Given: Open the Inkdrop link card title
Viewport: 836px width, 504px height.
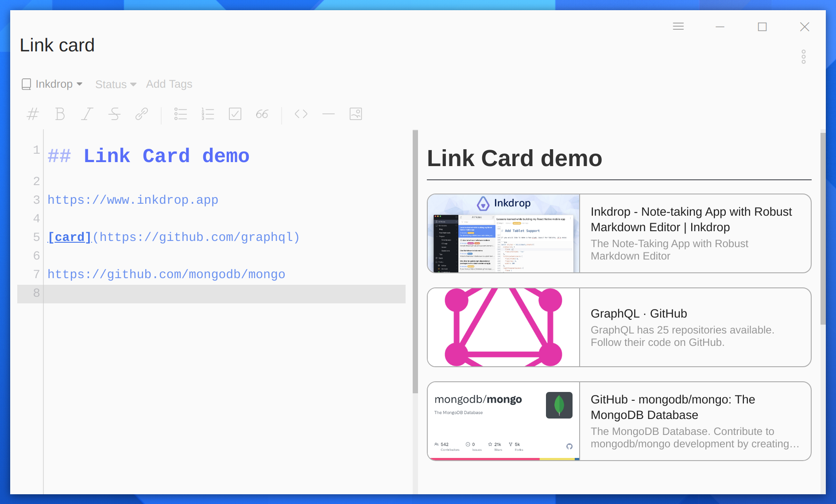Looking at the screenshot, I should (691, 219).
